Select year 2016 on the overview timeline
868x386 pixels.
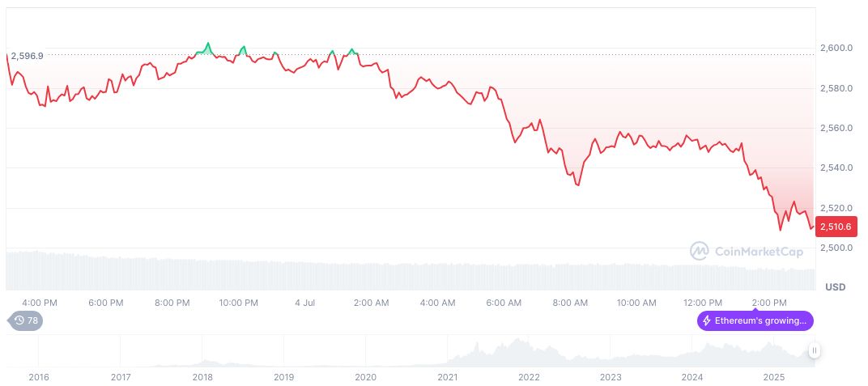pyautogui.click(x=39, y=377)
